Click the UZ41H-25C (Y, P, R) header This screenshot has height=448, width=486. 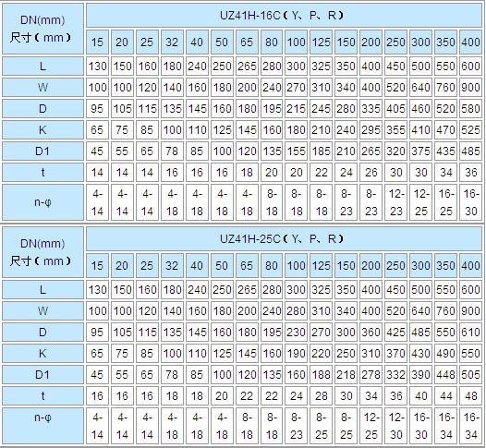pyautogui.click(x=284, y=239)
